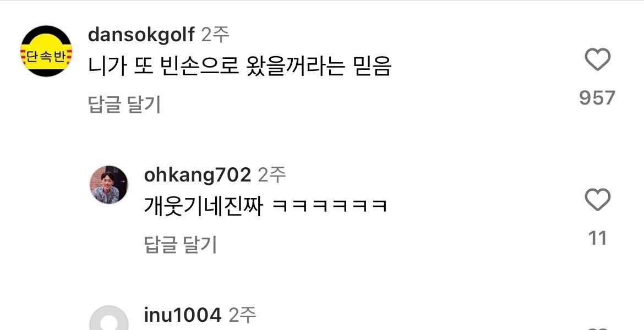Tap the word 믿음 ending dansokgolf's comment
The image size is (644, 330).
click(x=372, y=66)
